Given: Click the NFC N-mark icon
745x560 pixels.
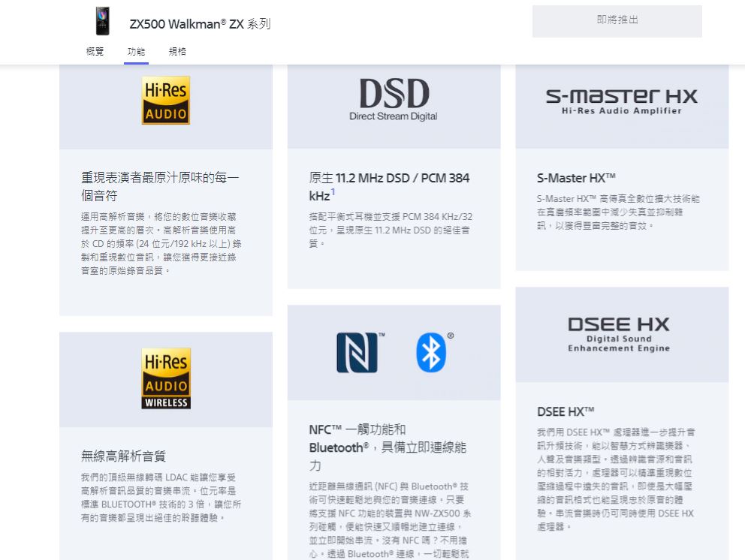Looking at the screenshot, I should 357,352.
